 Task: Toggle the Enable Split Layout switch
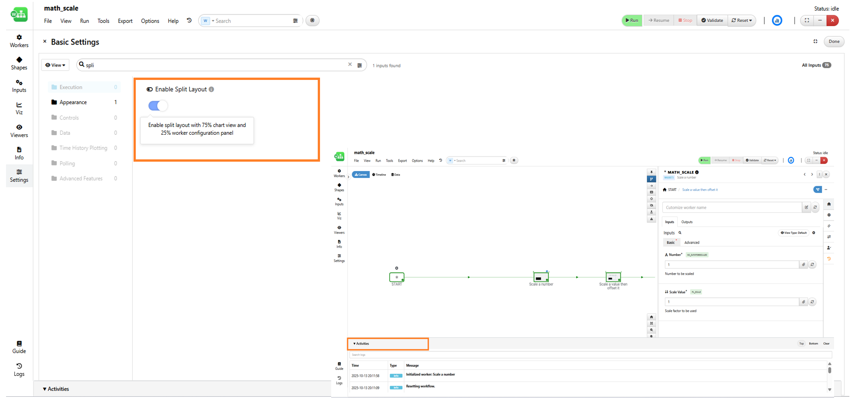click(158, 106)
